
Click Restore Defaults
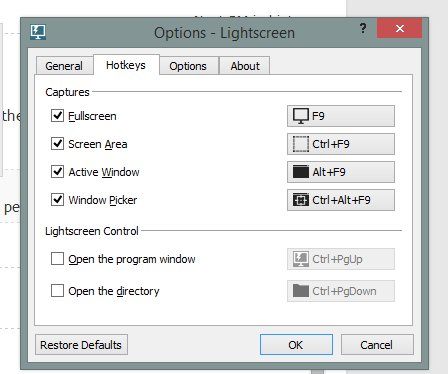(x=81, y=345)
